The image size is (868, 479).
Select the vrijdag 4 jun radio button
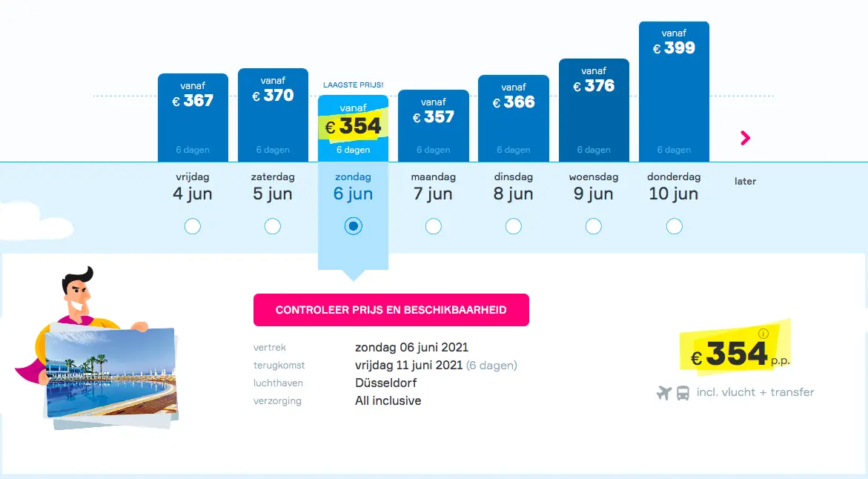tap(193, 226)
